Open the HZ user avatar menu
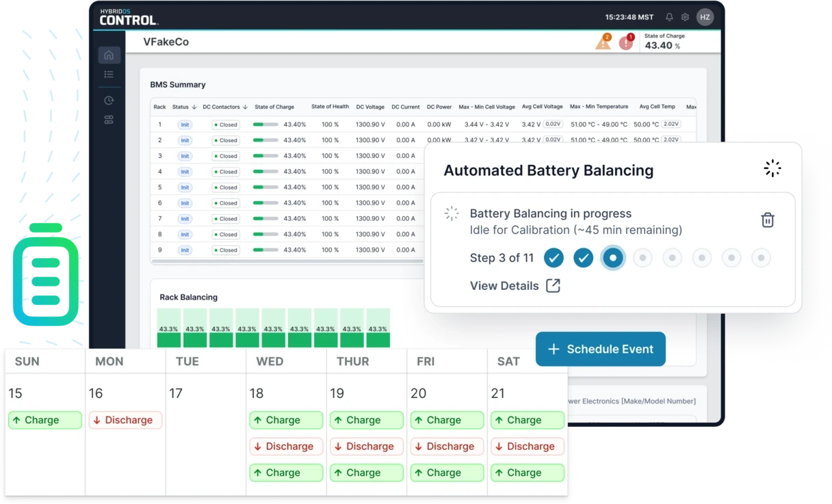The image size is (832, 504). [705, 17]
